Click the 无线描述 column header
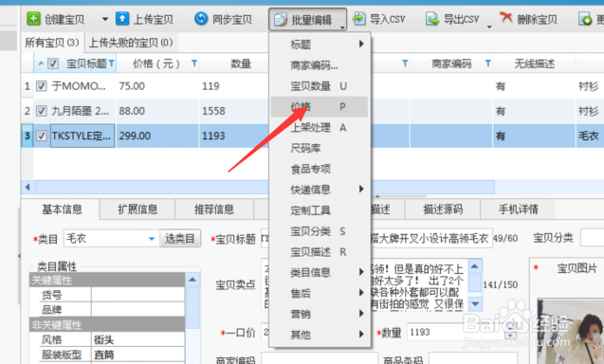The width and height of the screenshot is (604, 364). click(534, 64)
